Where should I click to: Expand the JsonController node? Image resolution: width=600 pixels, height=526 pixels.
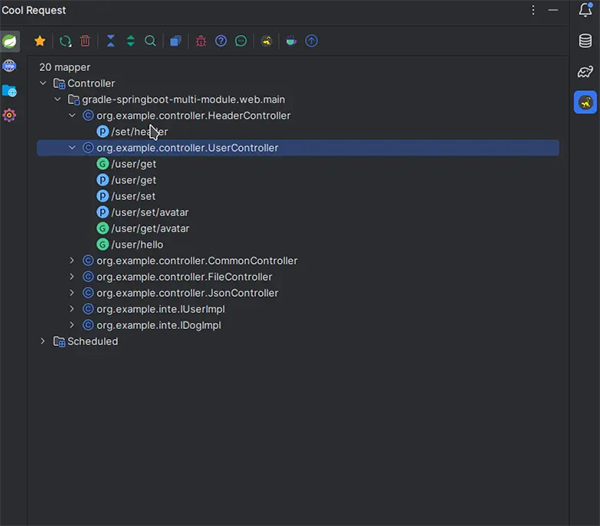click(72, 293)
